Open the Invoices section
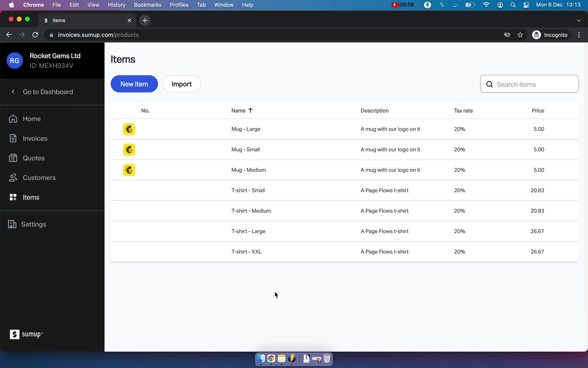The image size is (588, 368). click(x=35, y=138)
